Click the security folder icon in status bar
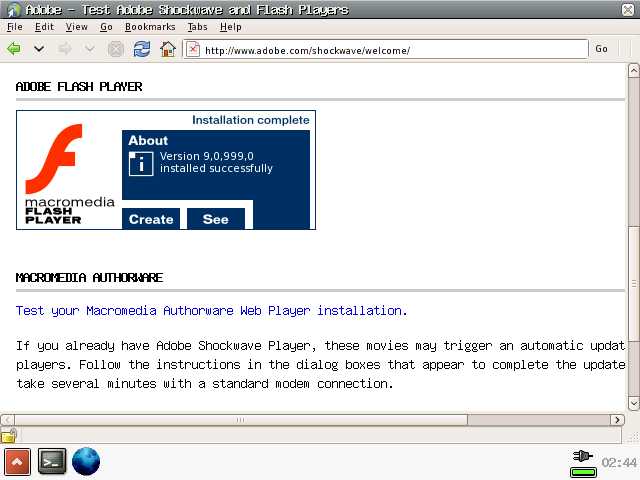 (x=8, y=436)
